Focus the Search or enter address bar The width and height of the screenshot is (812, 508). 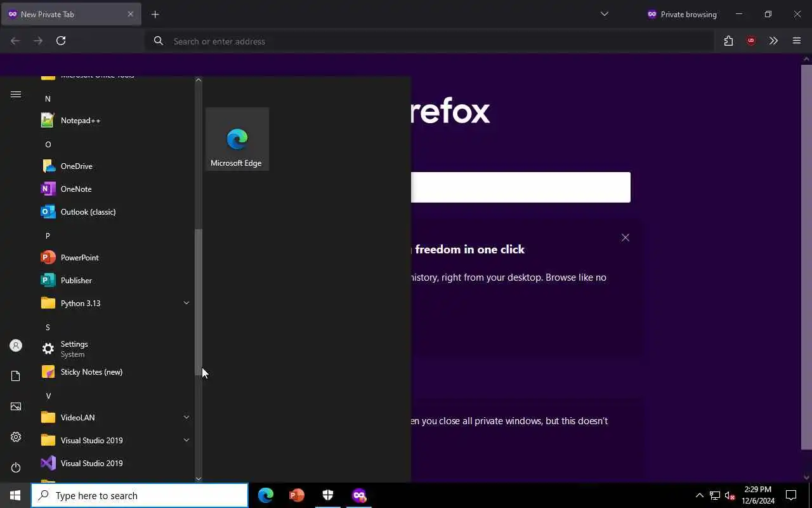click(x=429, y=41)
